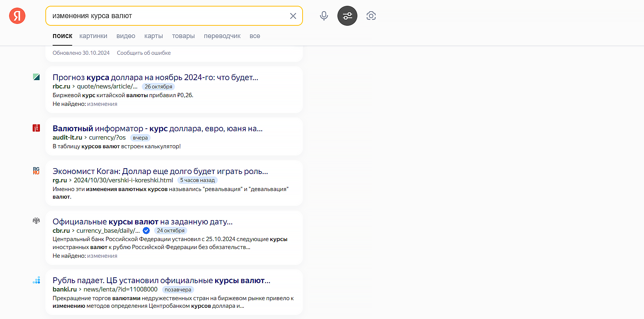Viewport: 644px width, 319px height.
Task: Click the currency/?os path link
Action: coord(107,137)
